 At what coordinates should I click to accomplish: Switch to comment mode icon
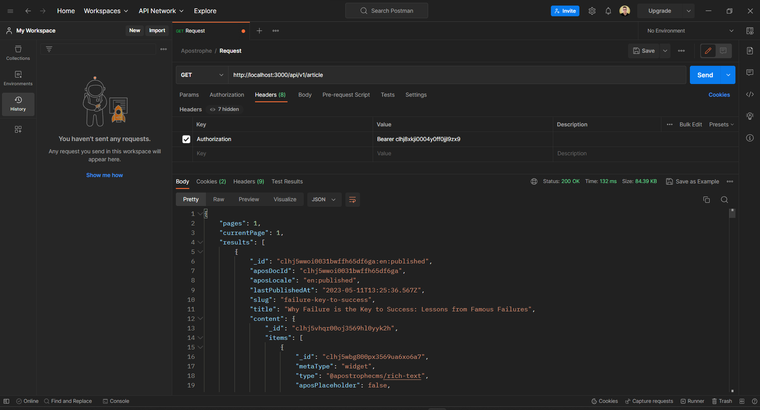pyautogui.click(x=723, y=51)
